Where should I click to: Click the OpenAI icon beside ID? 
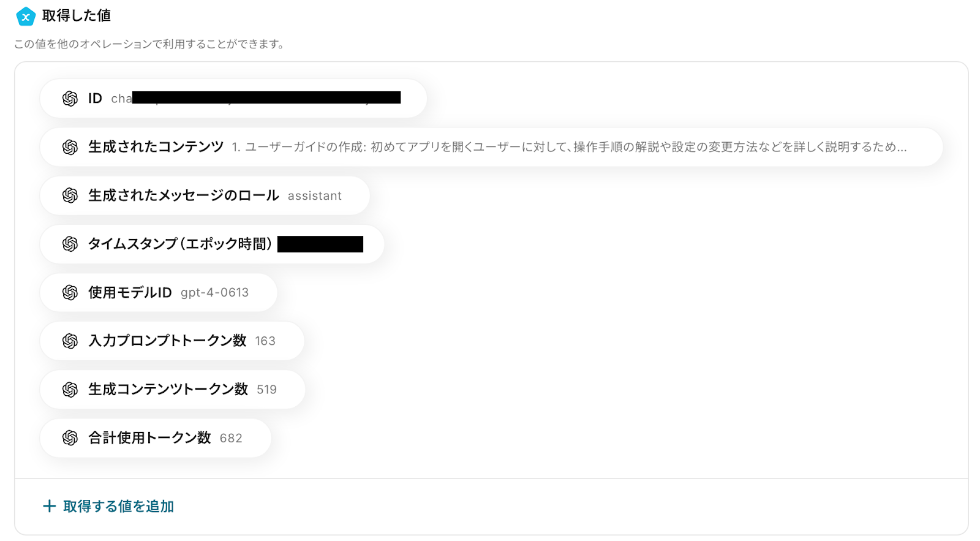coord(70,99)
